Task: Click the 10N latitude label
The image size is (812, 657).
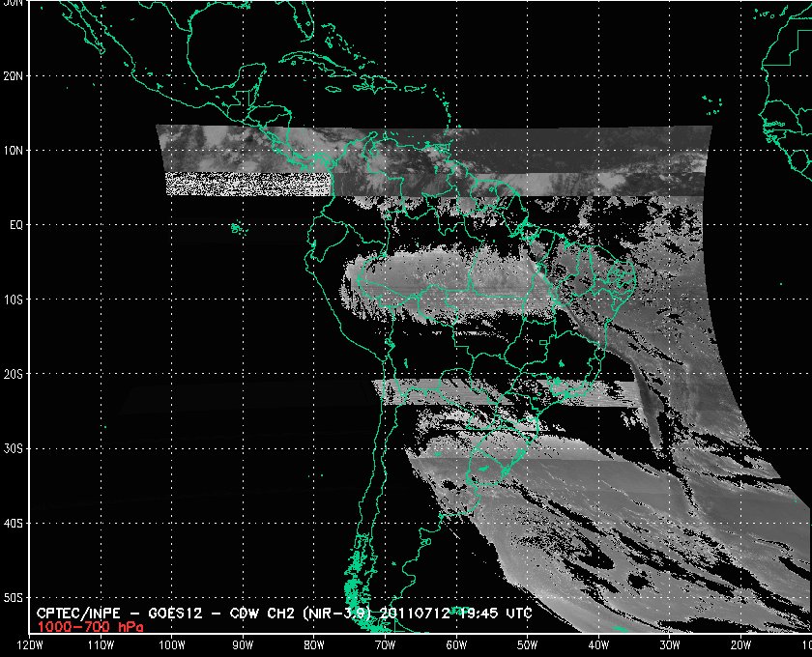Action: (14, 150)
